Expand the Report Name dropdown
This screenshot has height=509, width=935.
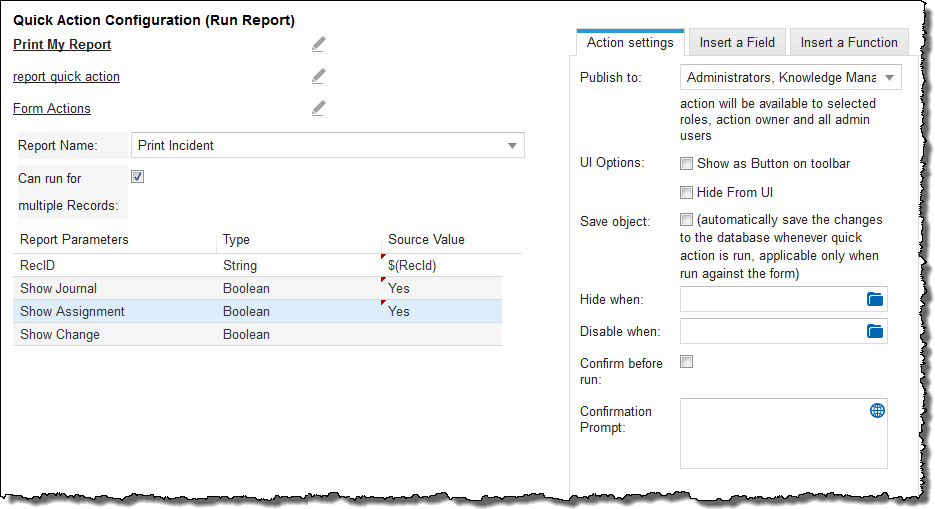tap(512, 145)
